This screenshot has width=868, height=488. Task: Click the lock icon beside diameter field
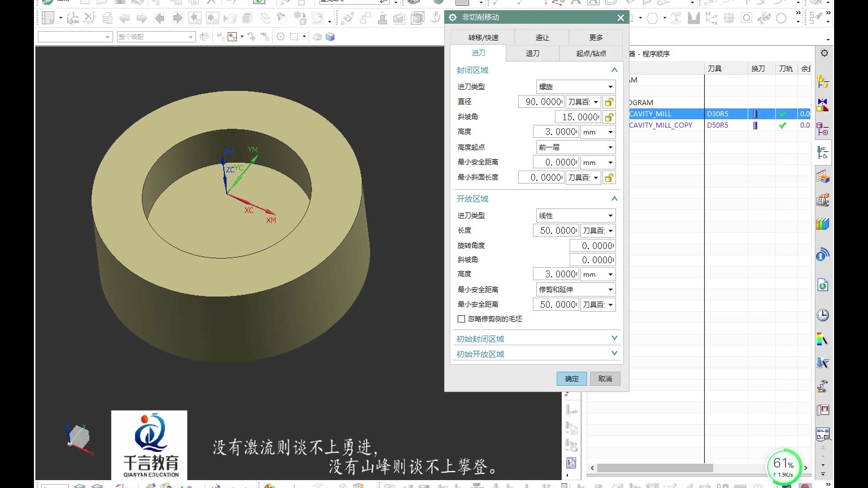609,102
